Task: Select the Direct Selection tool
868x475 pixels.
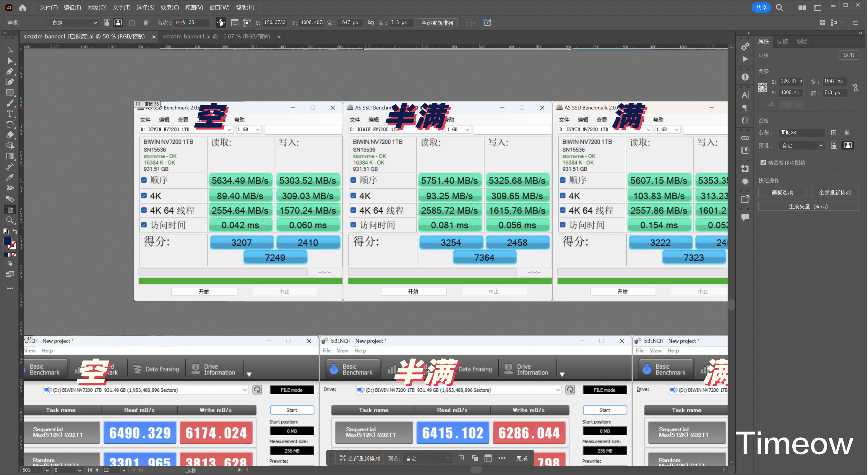Action: click(x=10, y=61)
